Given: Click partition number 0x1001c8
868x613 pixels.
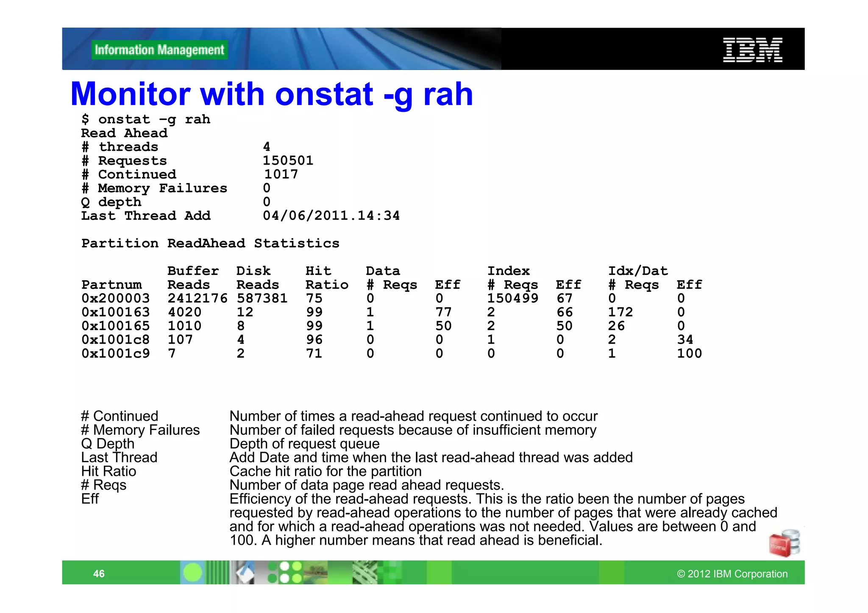Looking at the screenshot, I should [x=116, y=339].
